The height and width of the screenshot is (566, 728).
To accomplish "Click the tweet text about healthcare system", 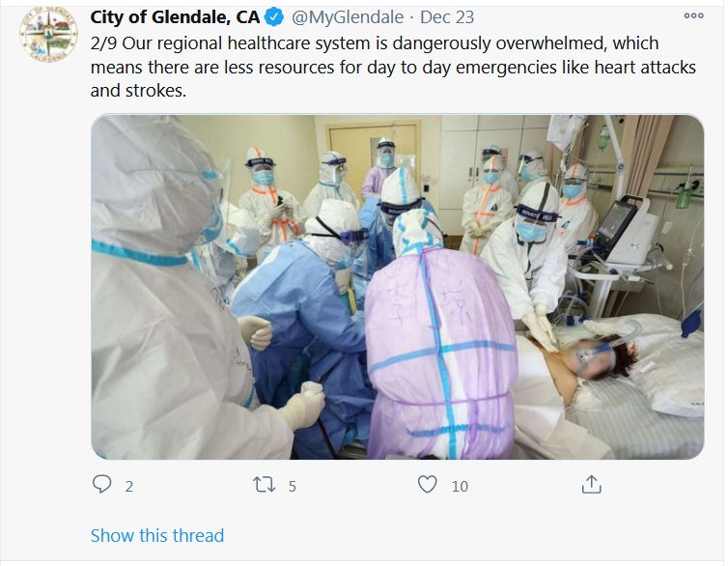I will [x=393, y=67].
